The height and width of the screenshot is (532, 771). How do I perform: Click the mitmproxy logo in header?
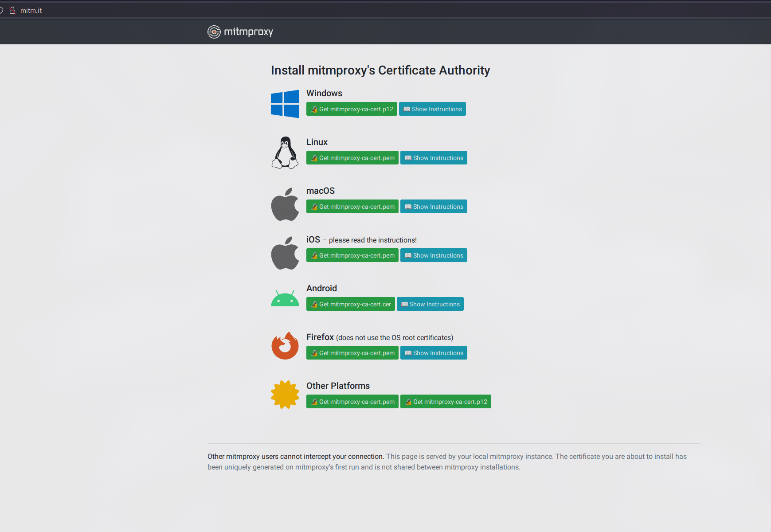pos(240,31)
